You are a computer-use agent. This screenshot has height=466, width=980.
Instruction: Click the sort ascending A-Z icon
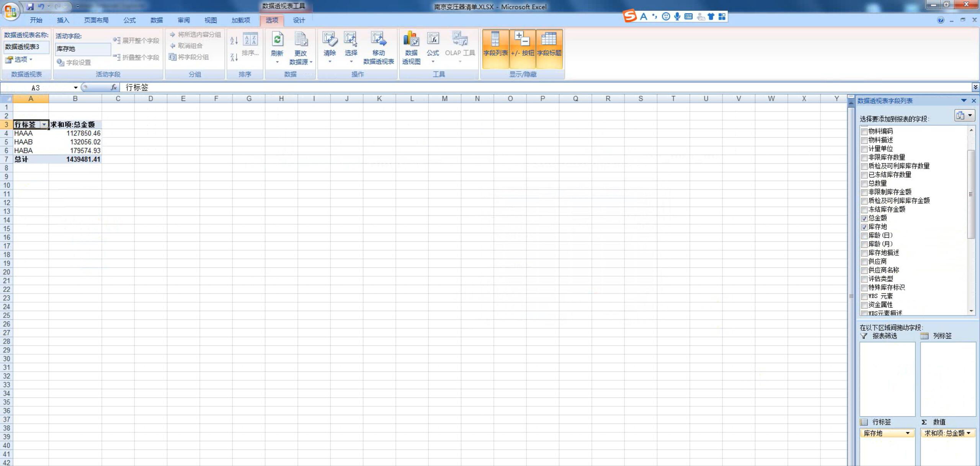pos(234,41)
